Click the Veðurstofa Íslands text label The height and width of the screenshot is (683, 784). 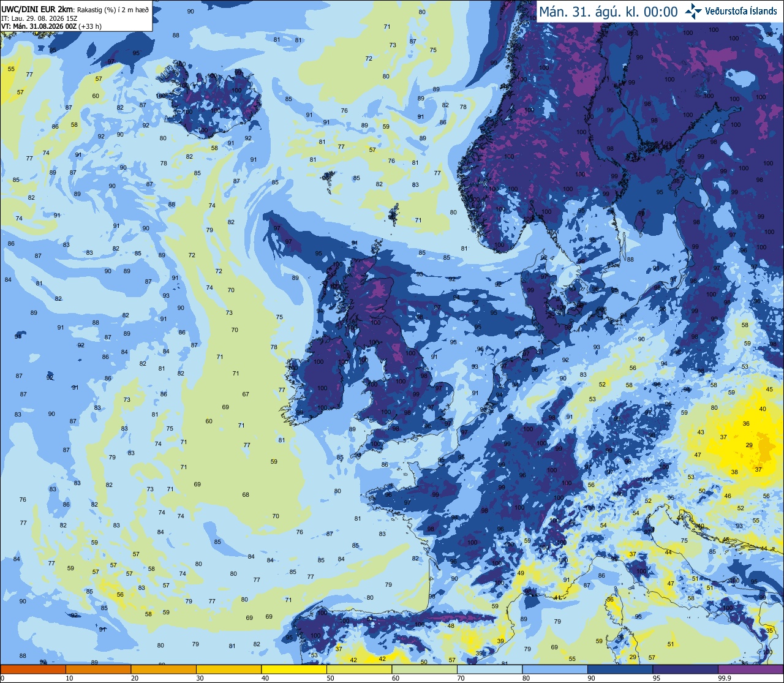[741, 11]
